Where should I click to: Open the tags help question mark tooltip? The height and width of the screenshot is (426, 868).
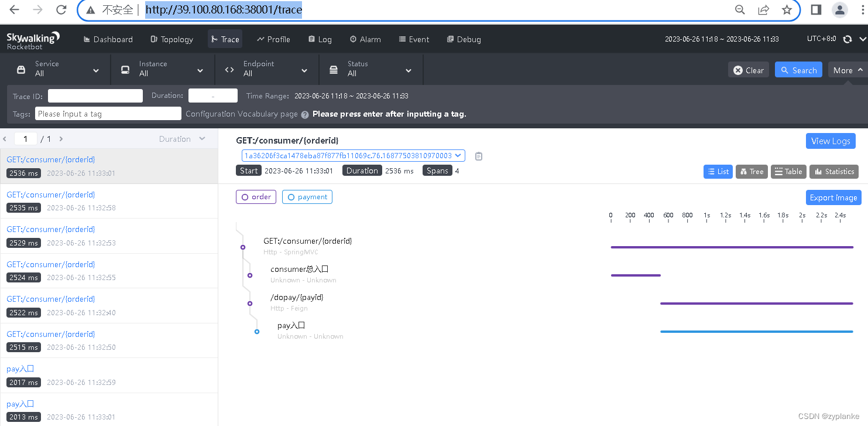304,114
